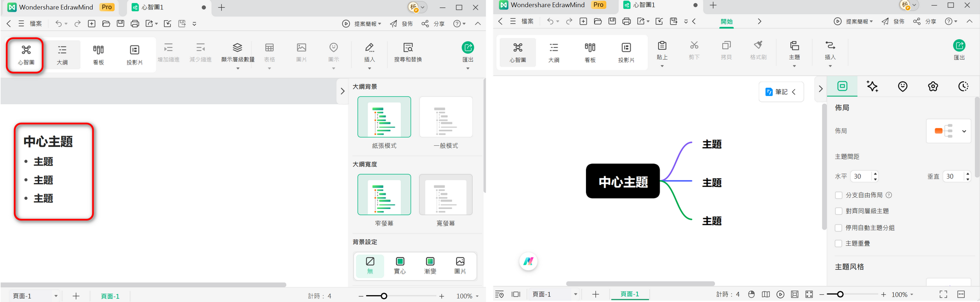This screenshot has width=980, height=302.
Task: Select 中心主題 node on right canvas
Action: [x=623, y=181]
